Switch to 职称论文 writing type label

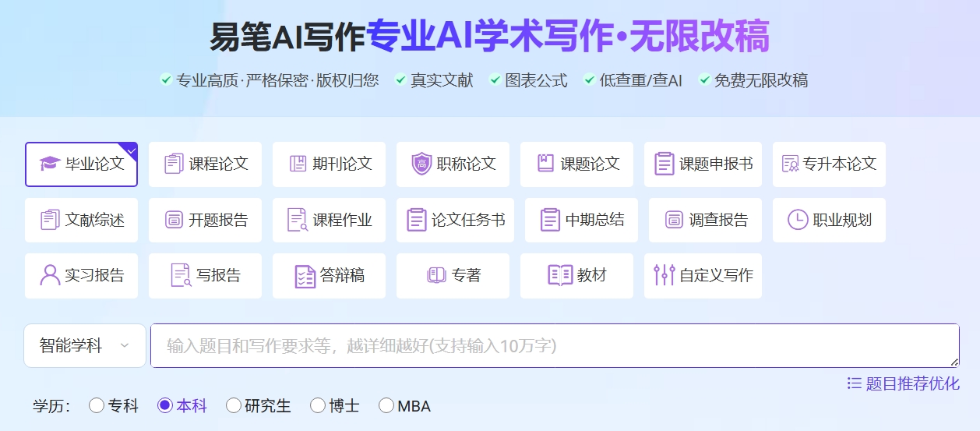pos(467,164)
